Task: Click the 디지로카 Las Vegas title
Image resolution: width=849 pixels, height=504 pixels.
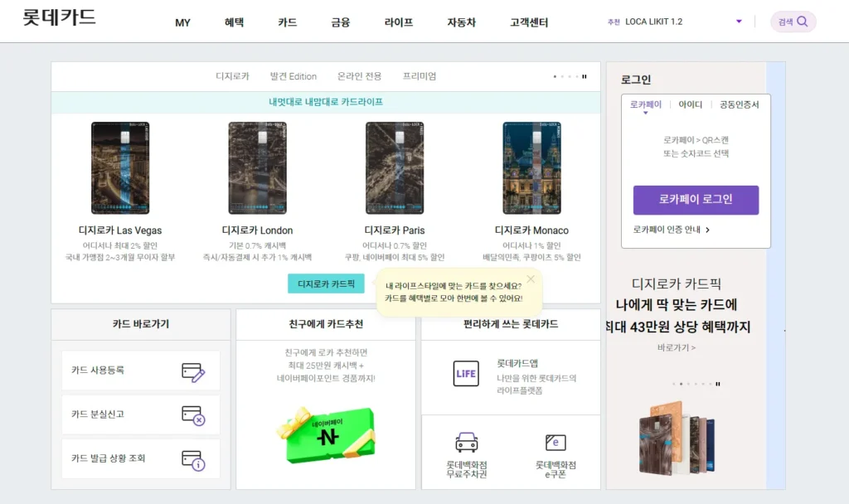Action: pos(120,230)
